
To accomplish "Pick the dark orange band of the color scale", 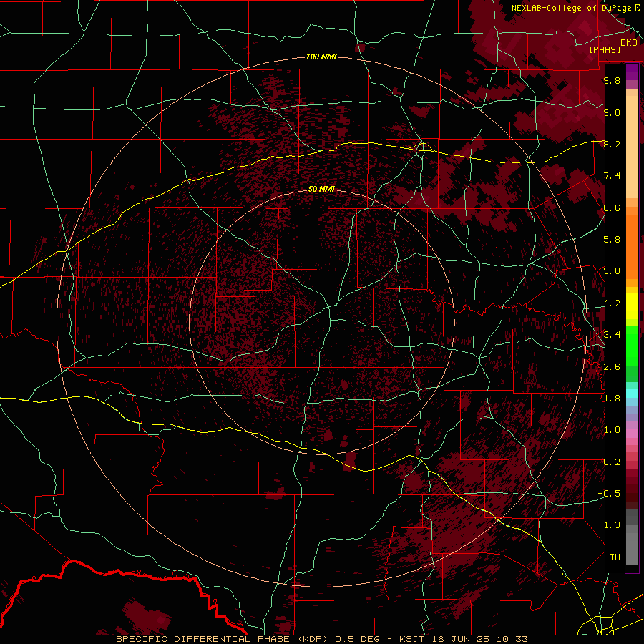I will pos(632,246).
